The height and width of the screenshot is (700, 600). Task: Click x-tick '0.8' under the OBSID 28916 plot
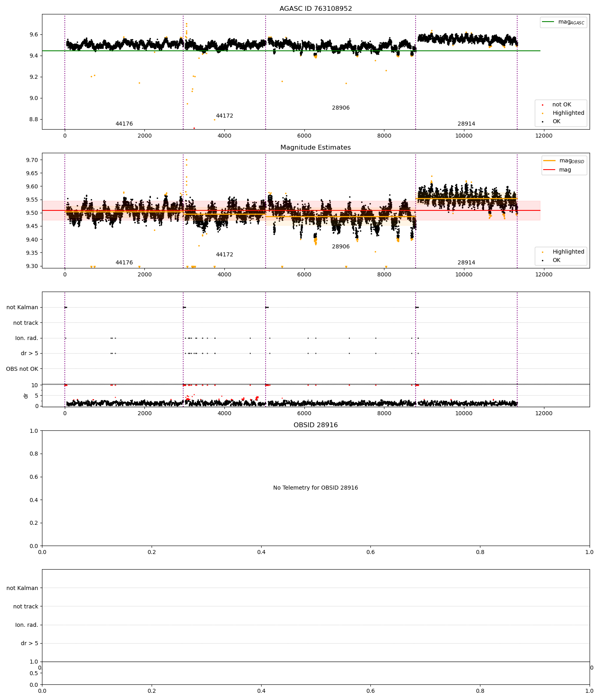click(480, 552)
